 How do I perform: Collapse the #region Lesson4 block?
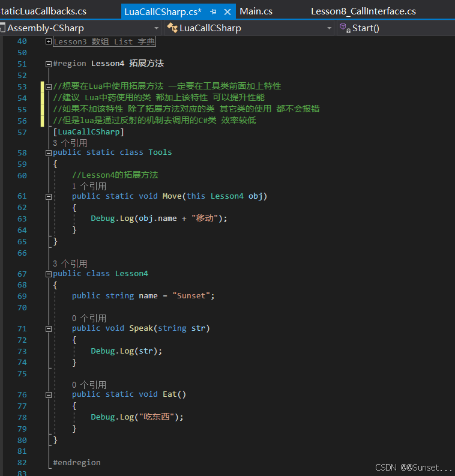point(48,64)
